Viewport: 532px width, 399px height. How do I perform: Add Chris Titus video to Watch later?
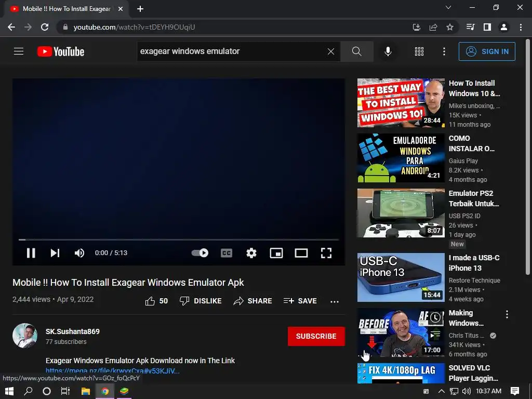point(435,317)
